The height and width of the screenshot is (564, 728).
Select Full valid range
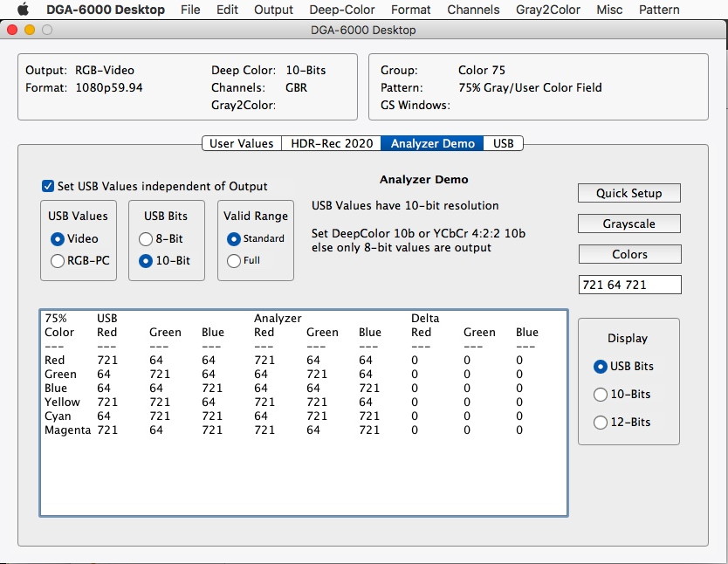click(233, 260)
